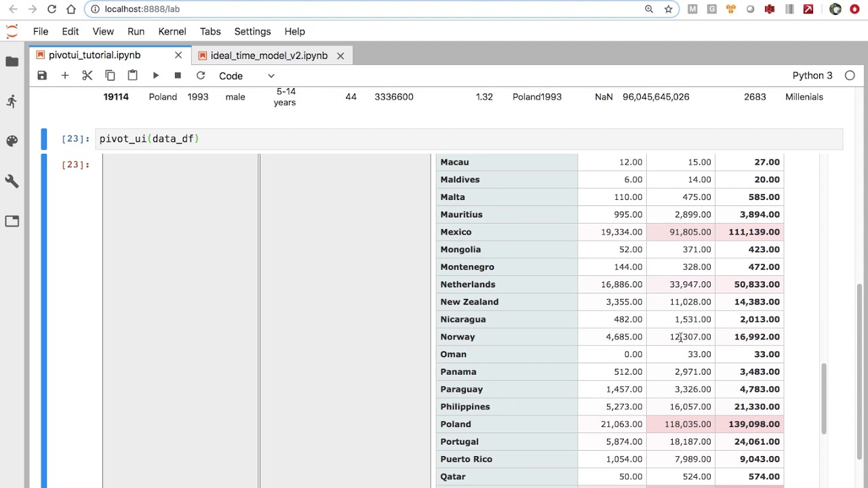Image resolution: width=868 pixels, height=488 pixels.
Task: Open the Kernel menu
Action: tap(172, 32)
